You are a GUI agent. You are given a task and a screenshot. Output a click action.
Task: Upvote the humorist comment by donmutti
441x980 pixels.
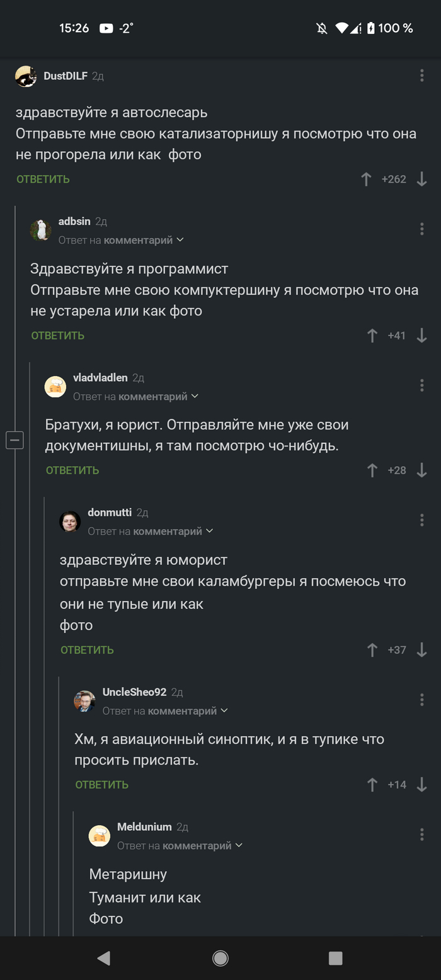point(372,649)
